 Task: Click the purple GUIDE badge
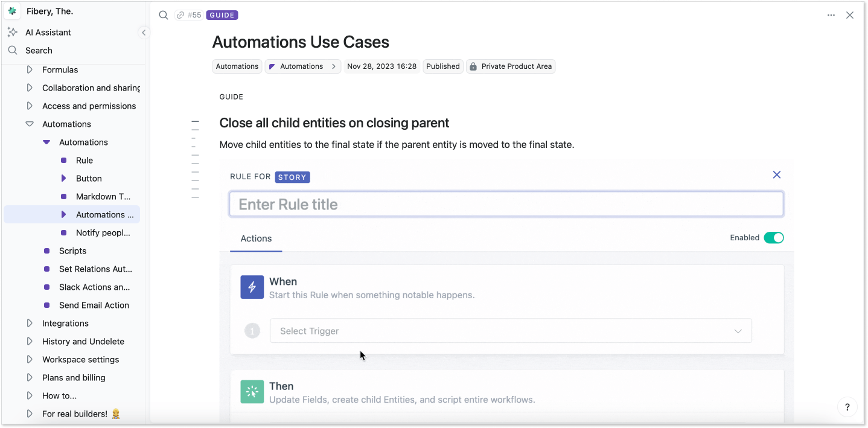click(x=222, y=15)
